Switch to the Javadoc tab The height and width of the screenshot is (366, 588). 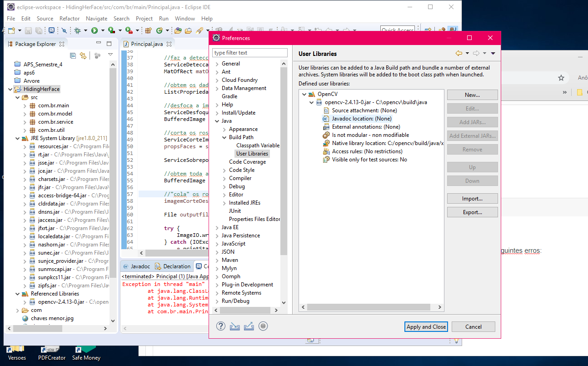coord(136,266)
